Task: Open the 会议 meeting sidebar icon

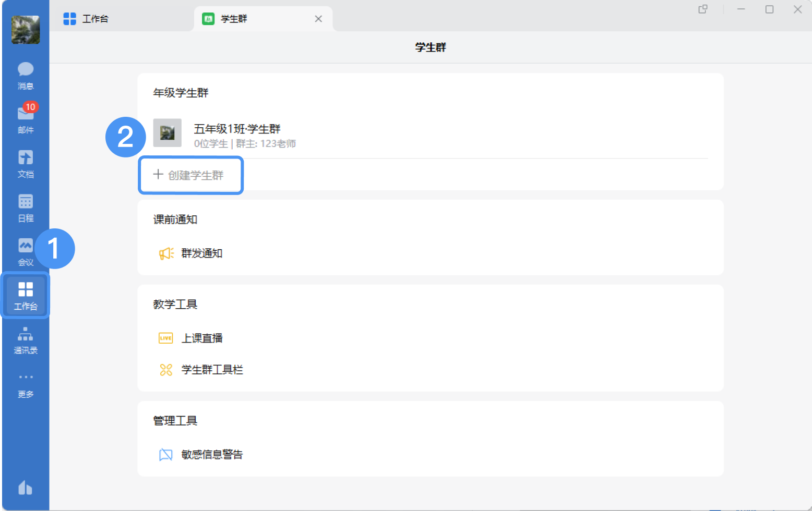Action: click(25, 251)
